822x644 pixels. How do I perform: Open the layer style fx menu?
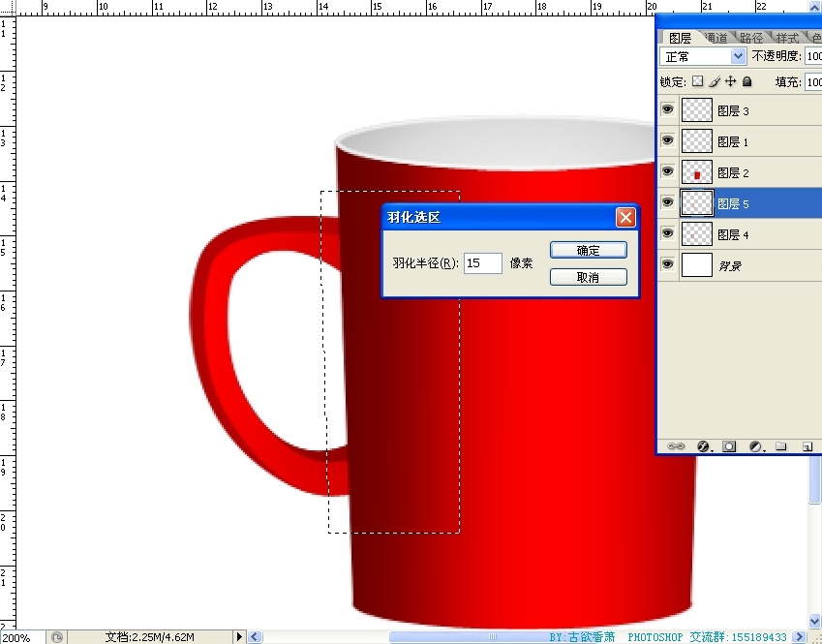pyautogui.click(x=704, y=446)
